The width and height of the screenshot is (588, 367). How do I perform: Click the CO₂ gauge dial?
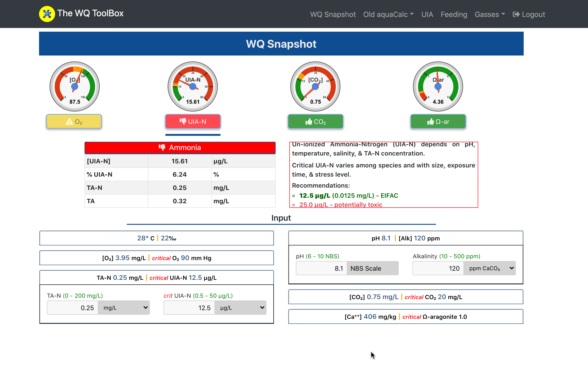(315, 86)
